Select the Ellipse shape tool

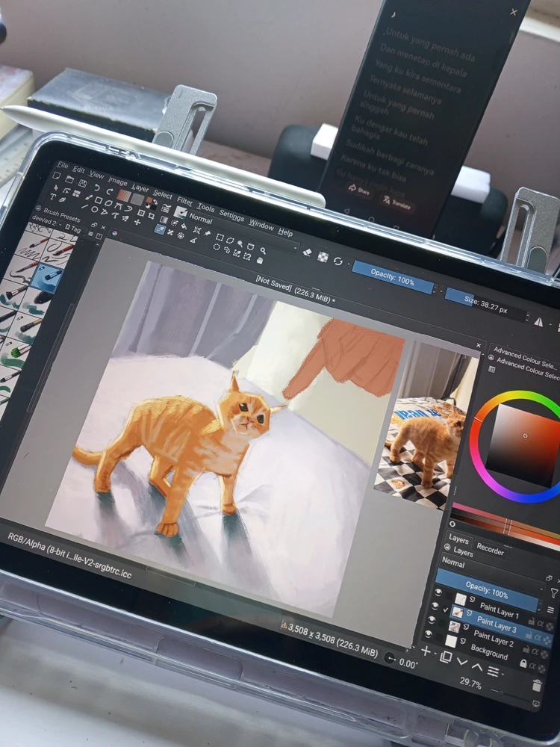[x=94, y=209]
